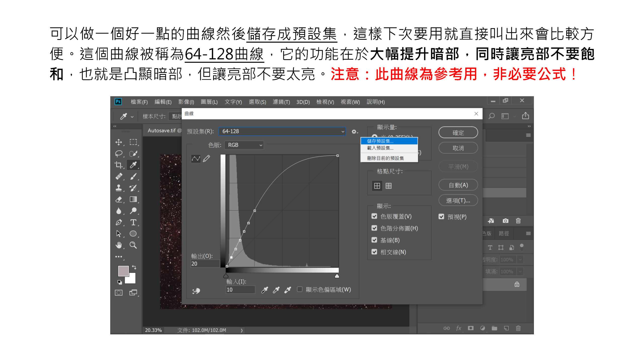Pick shadows with the black point eyedropper
The height and width of the screenshot is (362, 644).
tap(265, 290)
